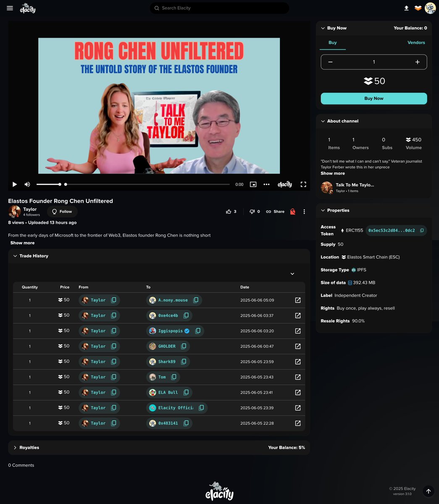Open A.nony.mouse transaction in explorer
Viewport: 439px width, 504px height.
(x=298, y=300)
